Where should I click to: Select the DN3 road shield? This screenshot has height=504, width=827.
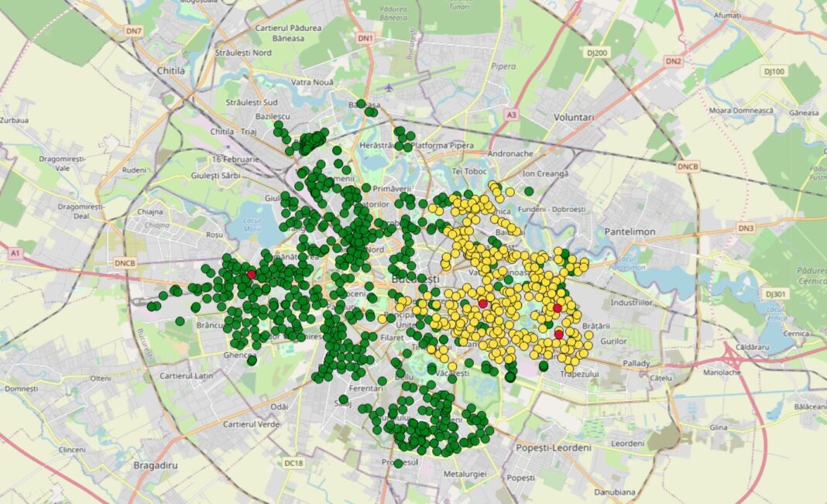click(746, 228)
